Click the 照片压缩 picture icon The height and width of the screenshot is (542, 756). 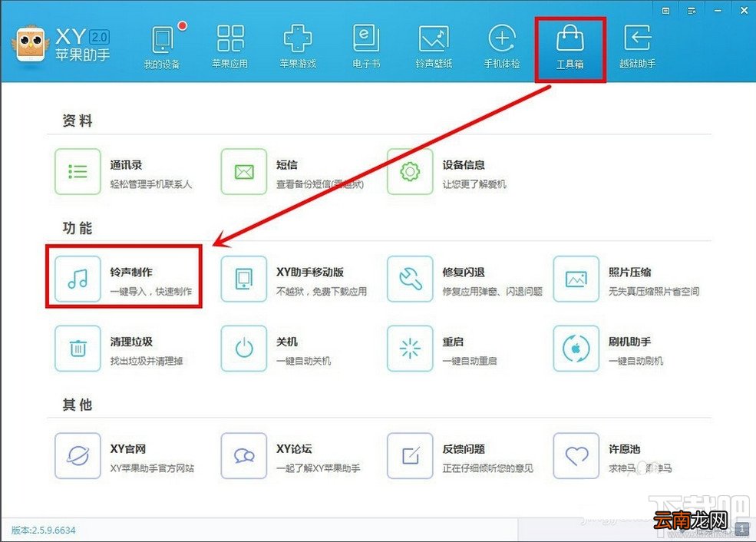pos(576,279)
